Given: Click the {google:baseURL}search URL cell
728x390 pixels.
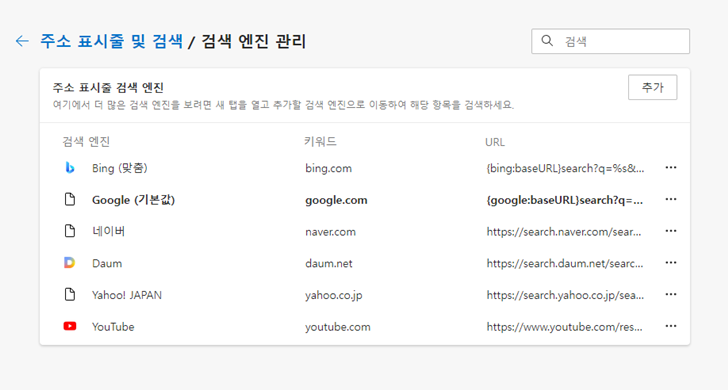Looking at the screenshot, I should pos(565,200).
